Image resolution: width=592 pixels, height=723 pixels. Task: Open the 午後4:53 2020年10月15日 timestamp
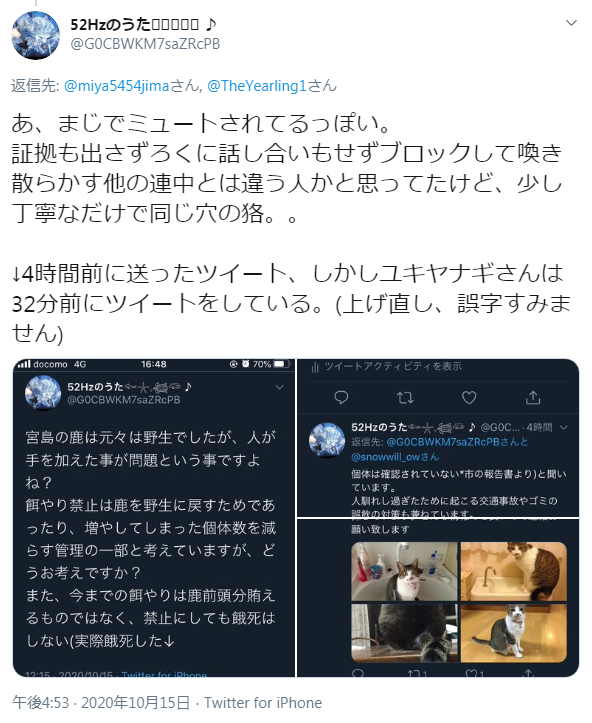tap(101, 703)
